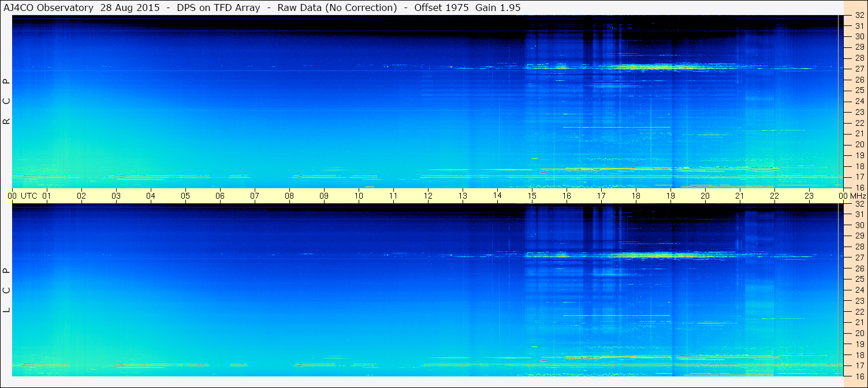Click 19 MHz label in LCP panel

tap(859, 344)
